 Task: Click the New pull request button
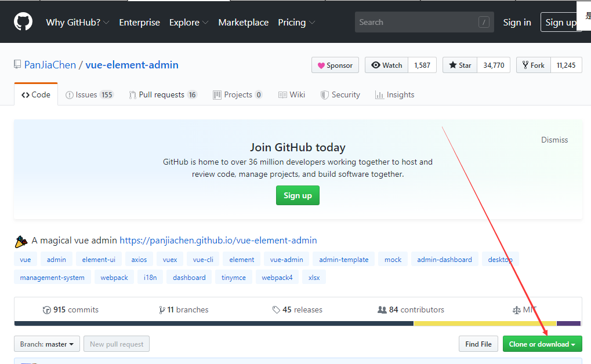(x=117, y=344)
